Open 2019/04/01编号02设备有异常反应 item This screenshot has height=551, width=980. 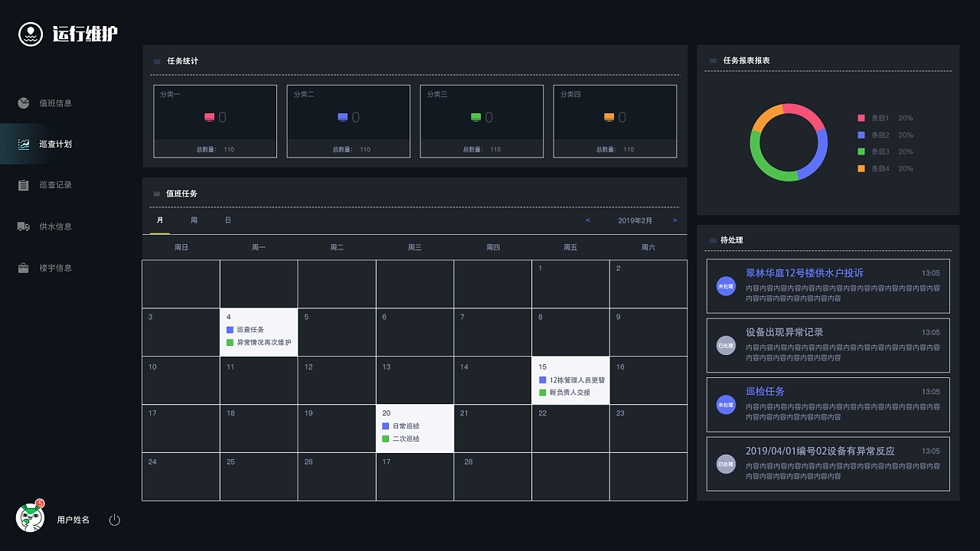coord(820,452)
